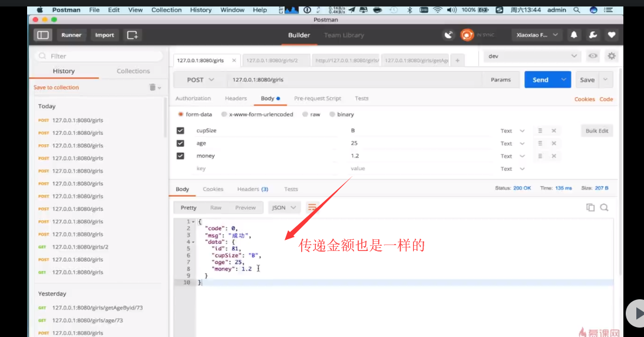Click the History Filter search field
This screenshot has width=644, height=337.
pos(99,56)
